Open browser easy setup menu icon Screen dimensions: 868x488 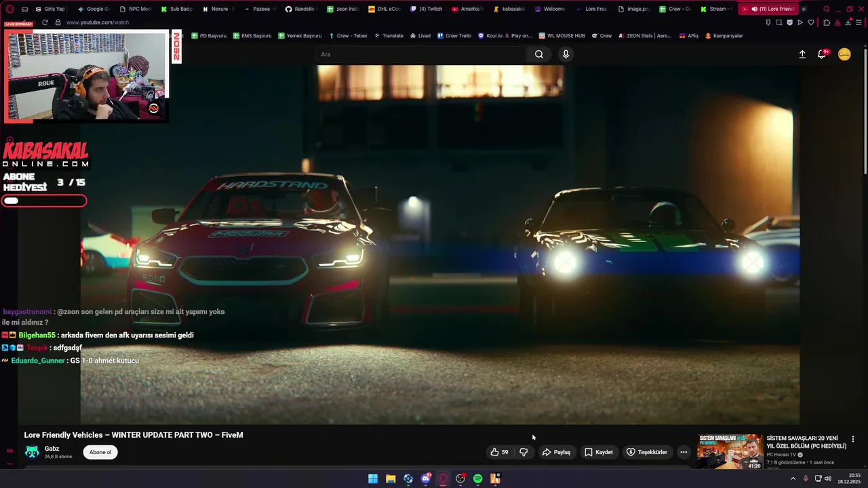point(859,22)
